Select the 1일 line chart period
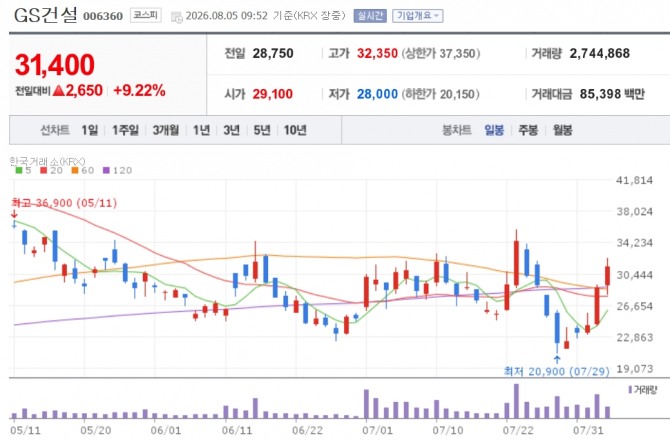This screenshot has height=442, width=670. [x=90, y=130]
